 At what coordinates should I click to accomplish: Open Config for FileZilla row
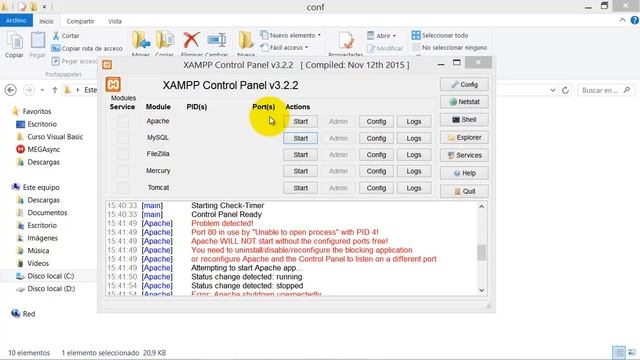coord(376,155)
